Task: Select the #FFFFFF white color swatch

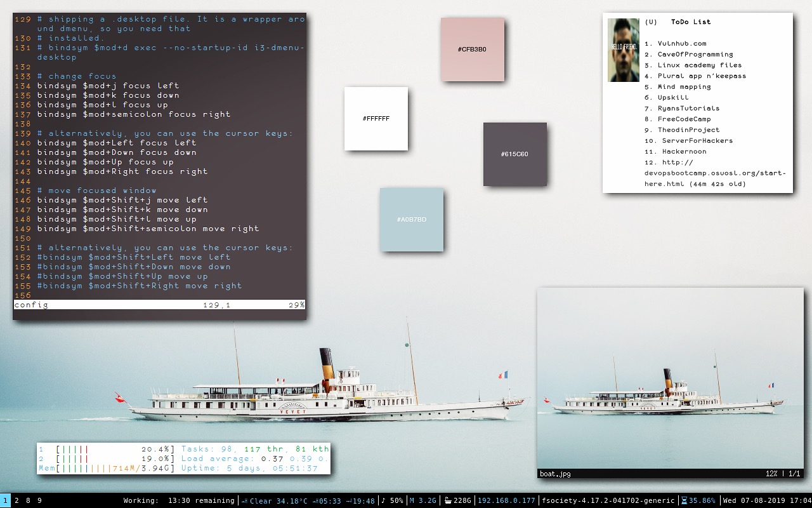Action: pos(376,119)
